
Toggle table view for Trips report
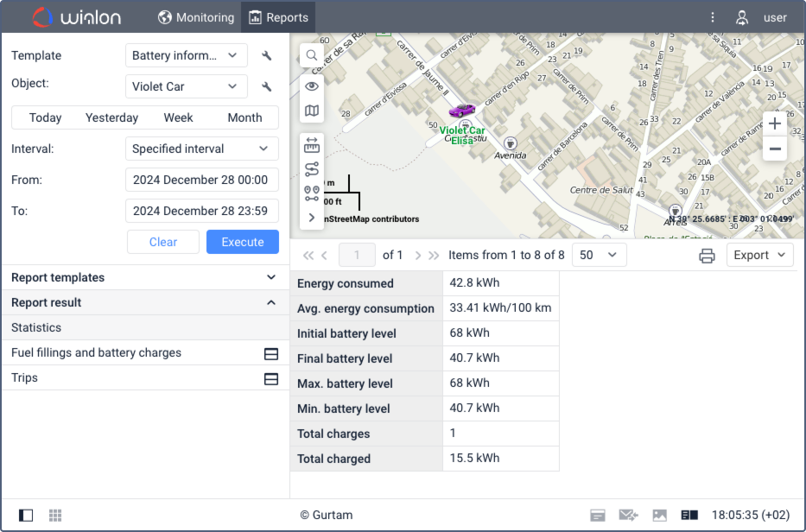(270, 378)
